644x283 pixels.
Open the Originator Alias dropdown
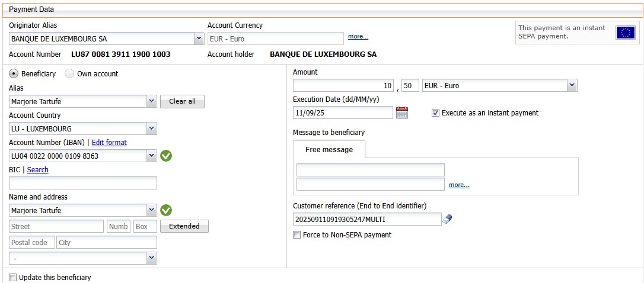pos(199,39)
